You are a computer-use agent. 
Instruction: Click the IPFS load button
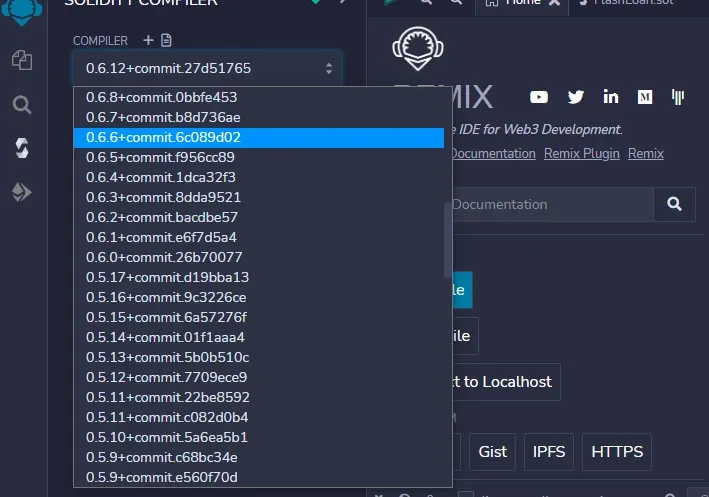[x=549, y=452]
